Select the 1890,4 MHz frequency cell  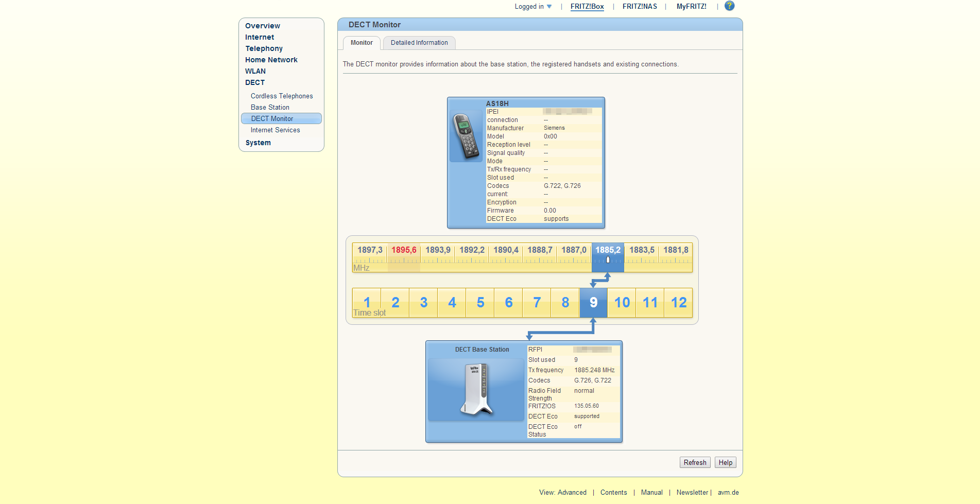(506, 257)
